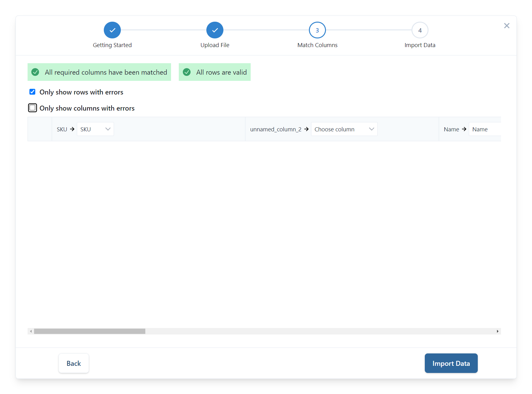Click the Upload File completed step circle
The width and height of the screenshot is (532, 394).
[x=215, y=30]
